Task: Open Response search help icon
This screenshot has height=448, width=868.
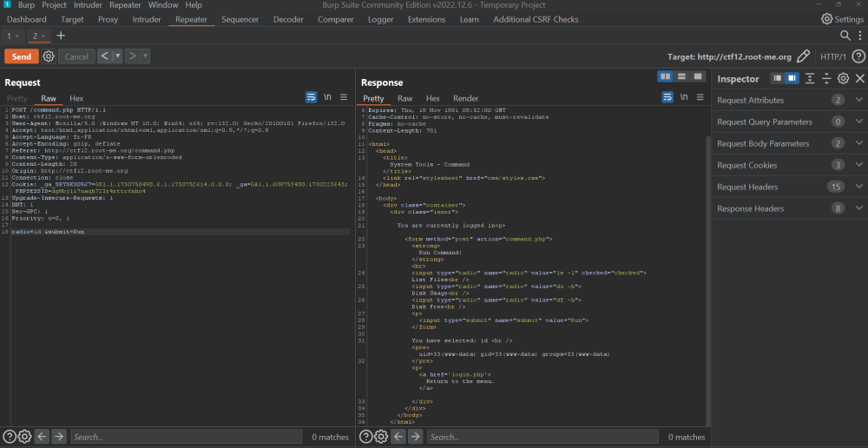Action: pos(366,437)
